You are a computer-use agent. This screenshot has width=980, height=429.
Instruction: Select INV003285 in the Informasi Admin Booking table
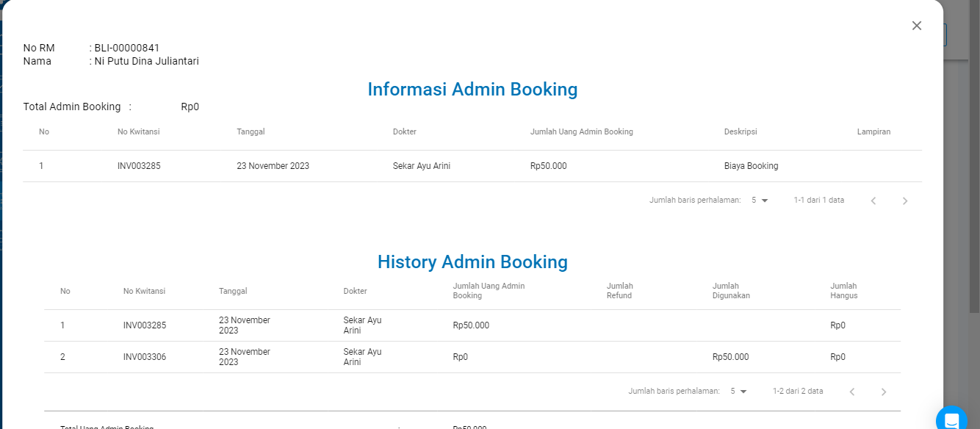tap(139, 166)
